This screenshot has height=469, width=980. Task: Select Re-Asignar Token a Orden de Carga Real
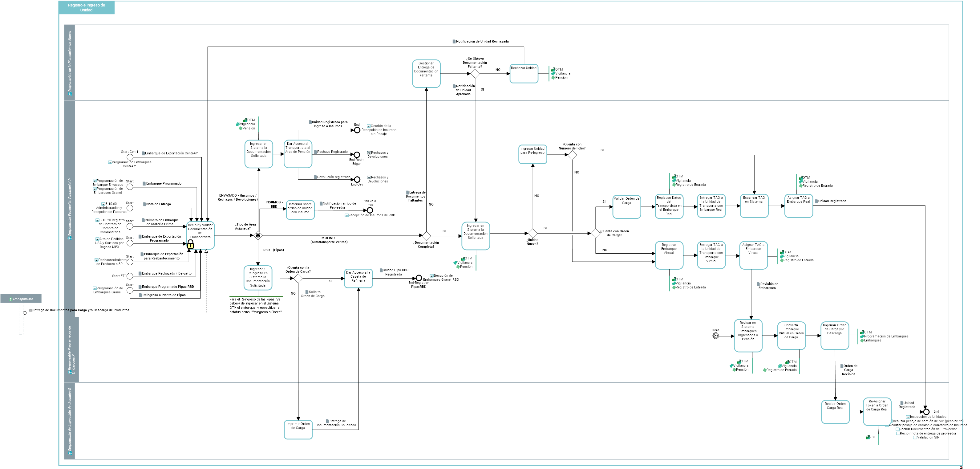(x=877, y=412)
